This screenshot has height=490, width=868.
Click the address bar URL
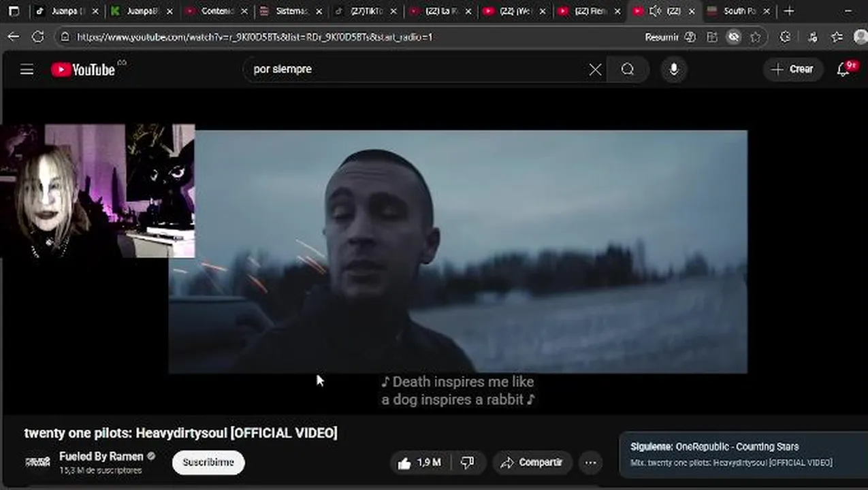tap(255, 37)
